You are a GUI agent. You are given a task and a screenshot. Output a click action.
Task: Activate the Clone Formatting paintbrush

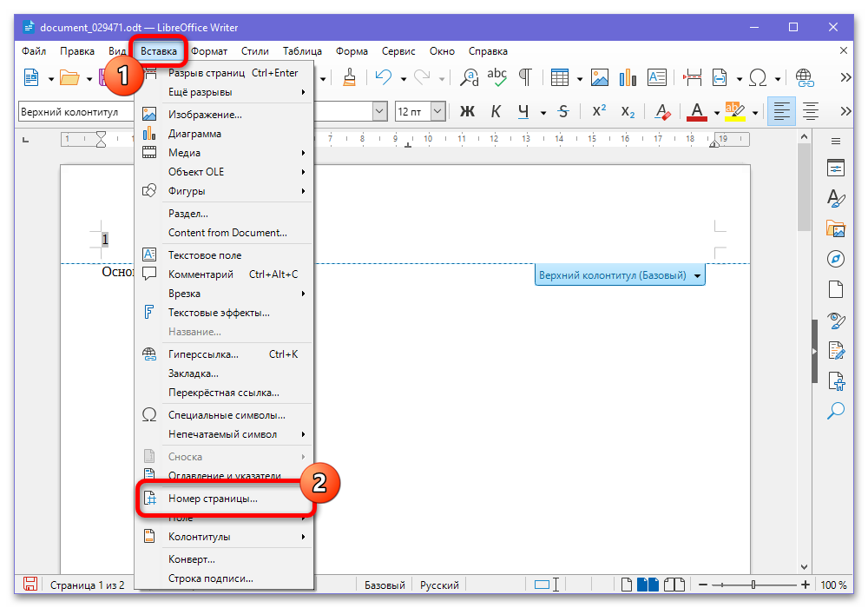[349, 77]
